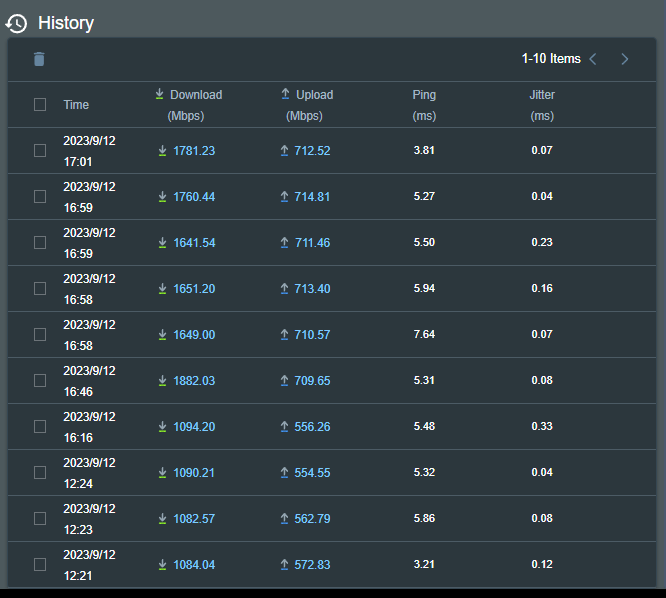The image size is (666, 598).
Task: Toggle the select-all checkbox beside Time header
Action: pos(40,104)
